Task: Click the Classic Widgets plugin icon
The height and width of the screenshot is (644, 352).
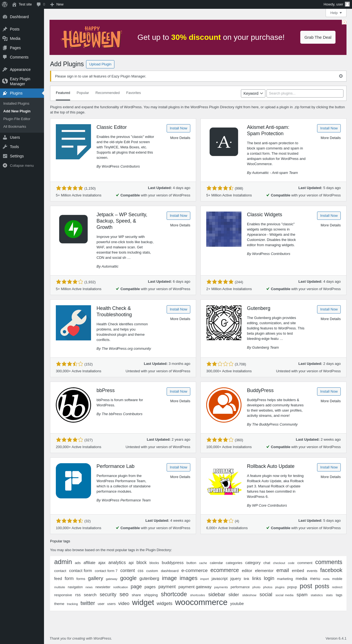Action: coord(224,229)
